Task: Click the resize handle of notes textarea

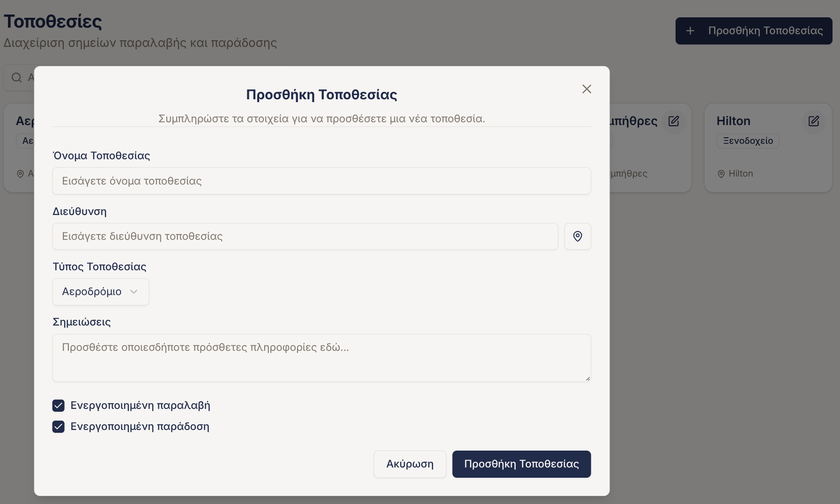Action: click(587, 378)
